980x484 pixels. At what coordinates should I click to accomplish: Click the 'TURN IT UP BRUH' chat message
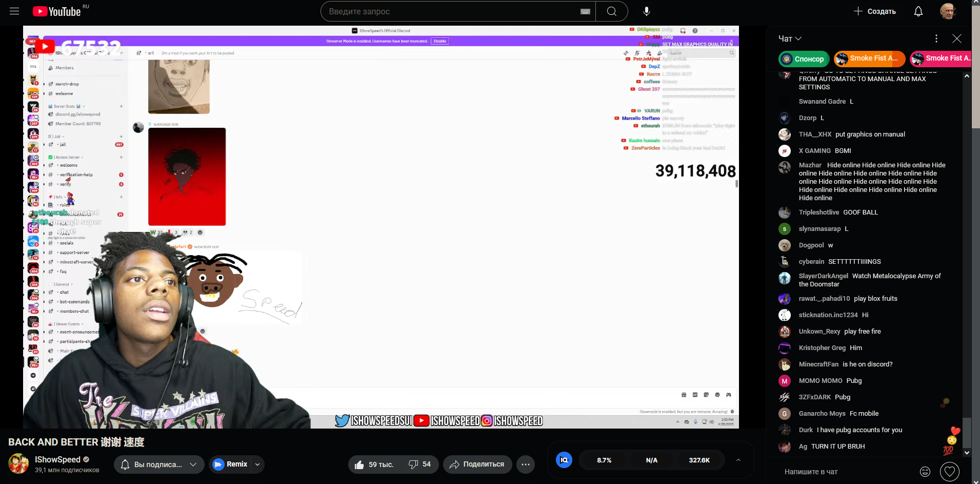pos(838,447)
